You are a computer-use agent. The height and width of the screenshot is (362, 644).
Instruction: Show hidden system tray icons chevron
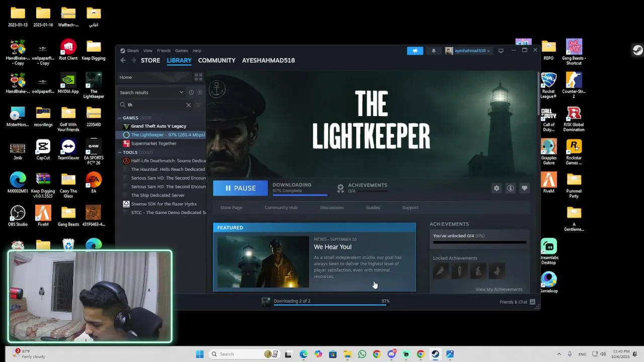pyautogui.click(x=559, y=354)
